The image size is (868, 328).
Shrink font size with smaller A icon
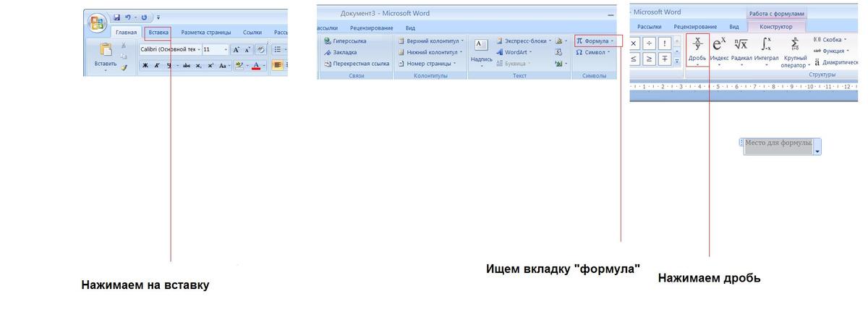[x=247, y=49]
